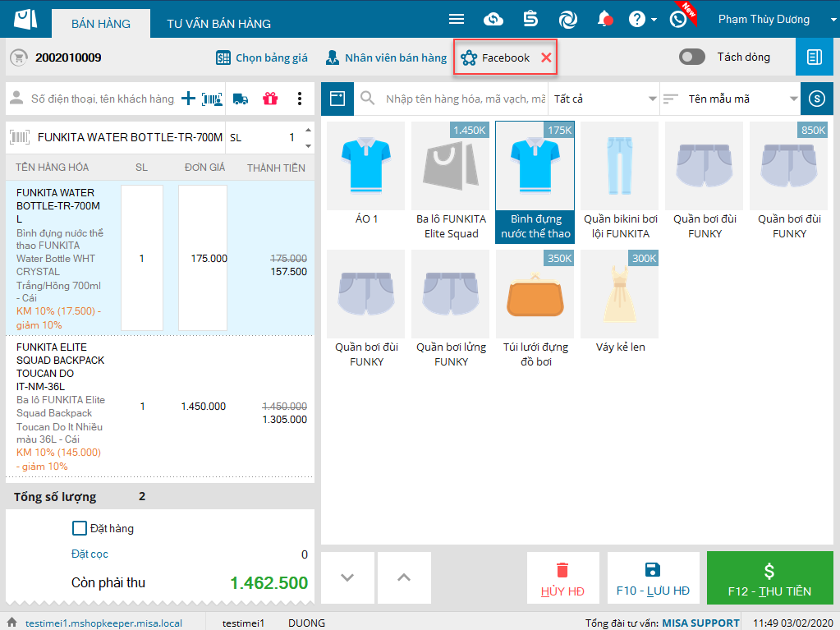The height and width of the screenshot is (630, 840).
Task: Expand the help icon dropdown arrow
Action: pos(654,20)
